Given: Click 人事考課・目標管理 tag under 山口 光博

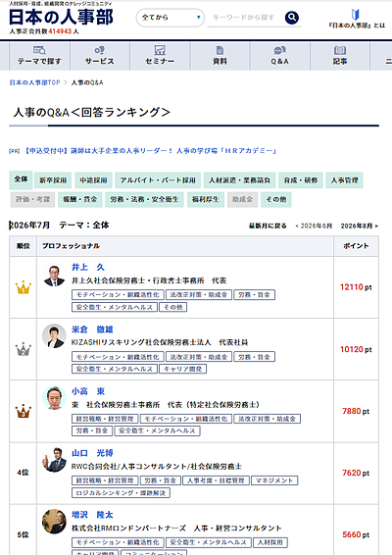Looking at the screenshot, I should pyautogui.click(x=216, y=480).
